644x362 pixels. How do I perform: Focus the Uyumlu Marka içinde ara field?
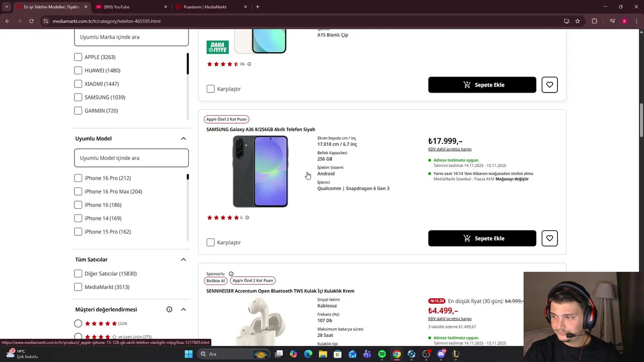click(x=131, y=37)
